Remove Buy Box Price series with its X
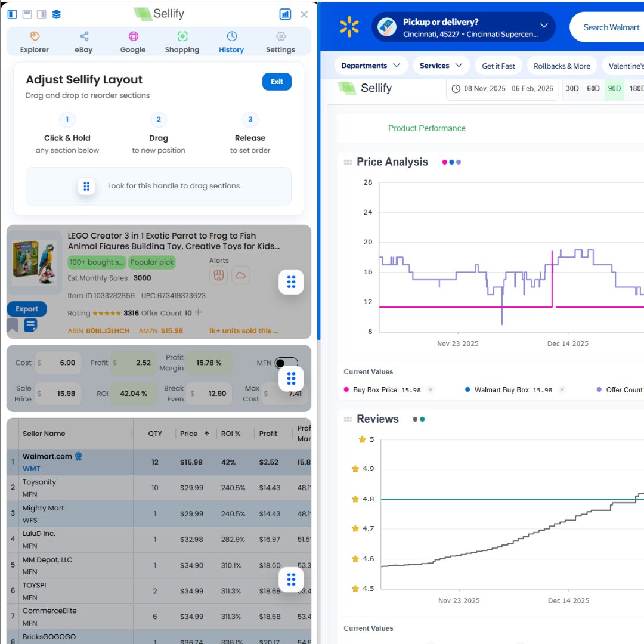 (x=431, y=389)
